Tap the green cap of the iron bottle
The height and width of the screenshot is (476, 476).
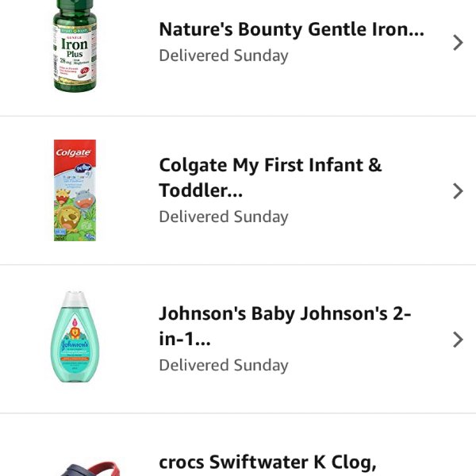point(75,11)
